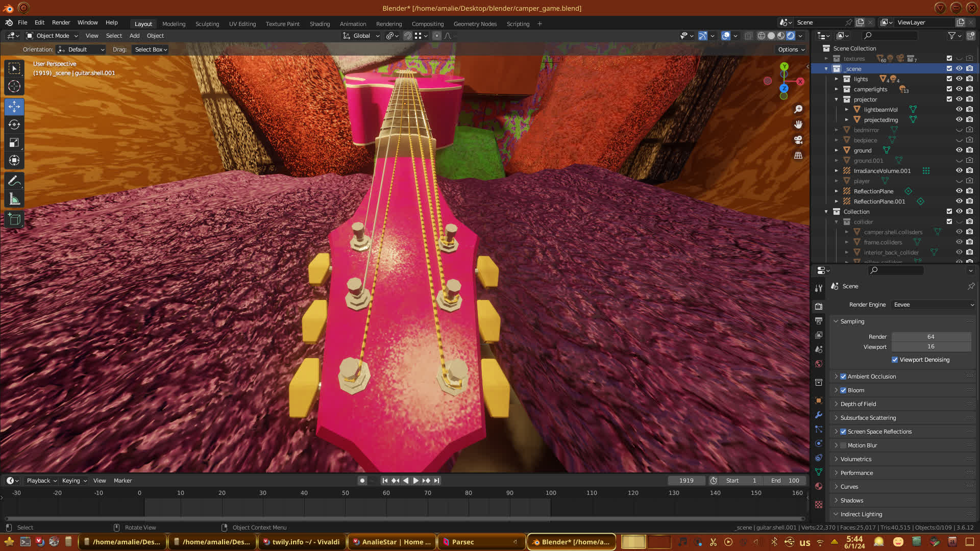Open Parsec from the taskbar
The image size is (980, 551).
462,542
